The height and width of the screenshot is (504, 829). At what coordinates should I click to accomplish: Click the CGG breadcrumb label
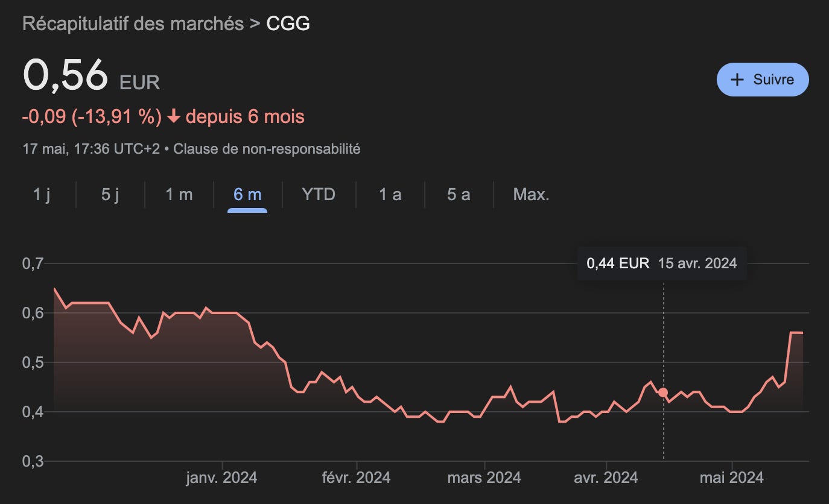point(288,24)
